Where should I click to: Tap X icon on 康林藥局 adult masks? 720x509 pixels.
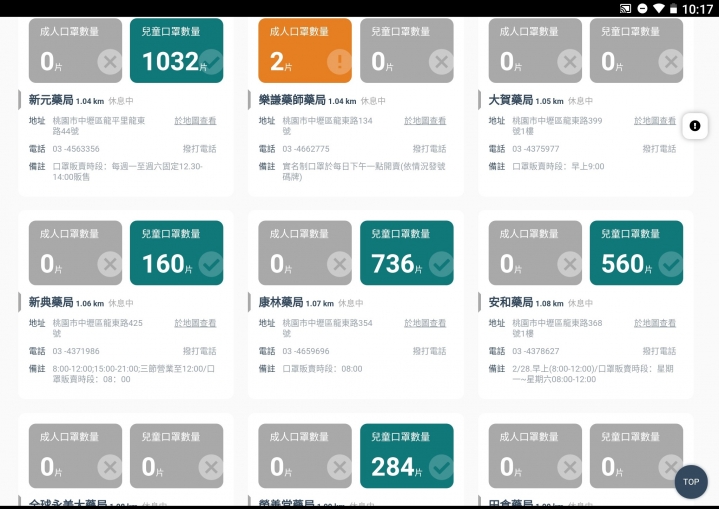(339, 264)
